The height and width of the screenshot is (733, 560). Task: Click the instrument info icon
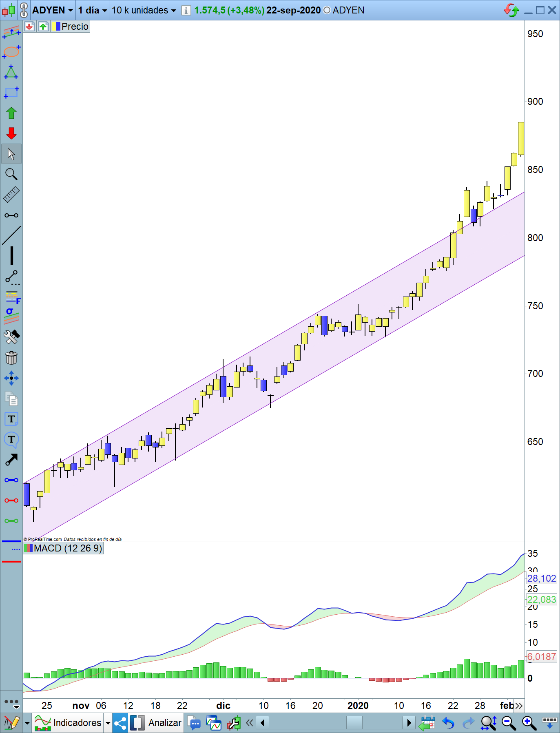click(x=186, y=10)
